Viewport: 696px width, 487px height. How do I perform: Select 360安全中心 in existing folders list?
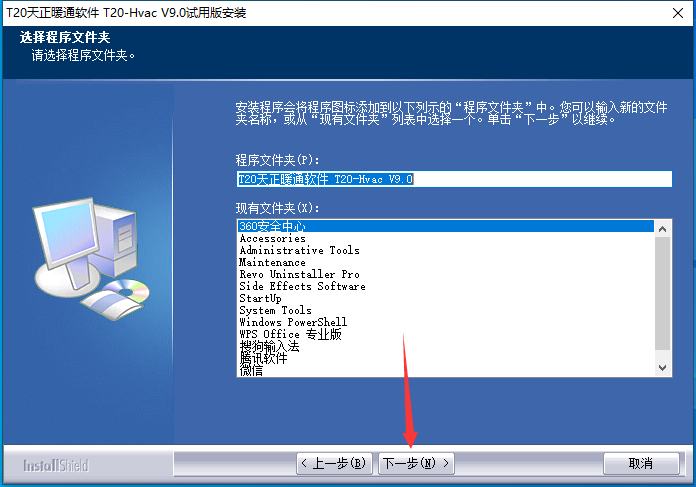(446, 226)
